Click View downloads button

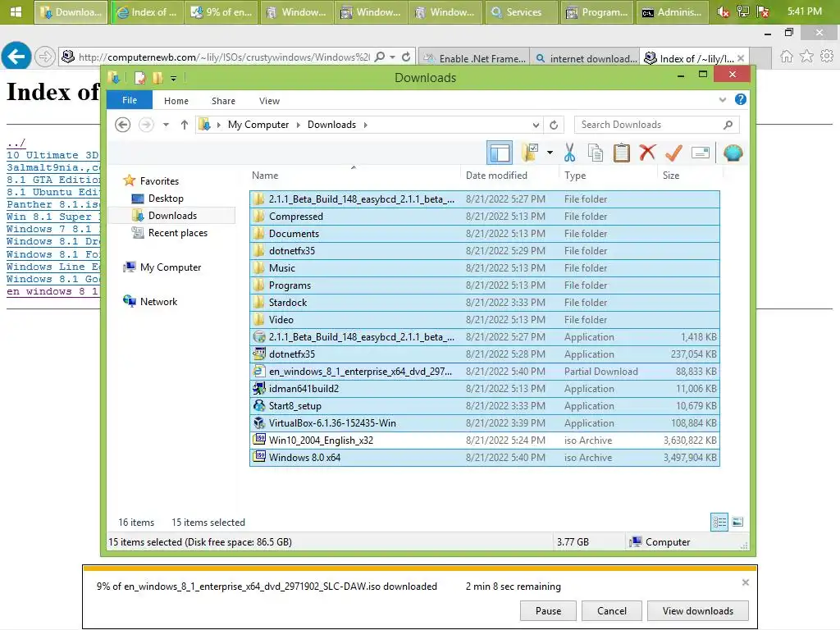pos(697,610)
